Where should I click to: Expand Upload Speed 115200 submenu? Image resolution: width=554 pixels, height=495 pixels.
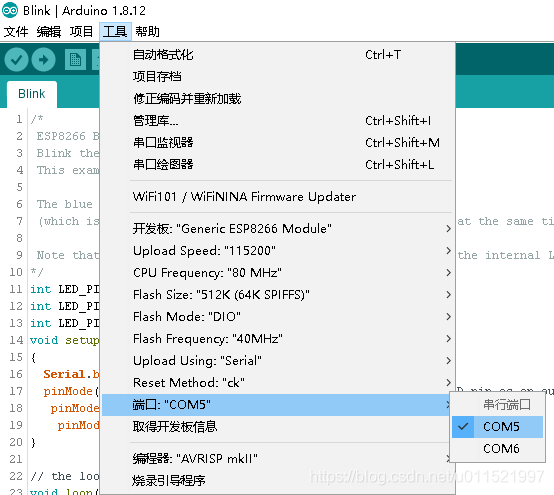[278, 251]
